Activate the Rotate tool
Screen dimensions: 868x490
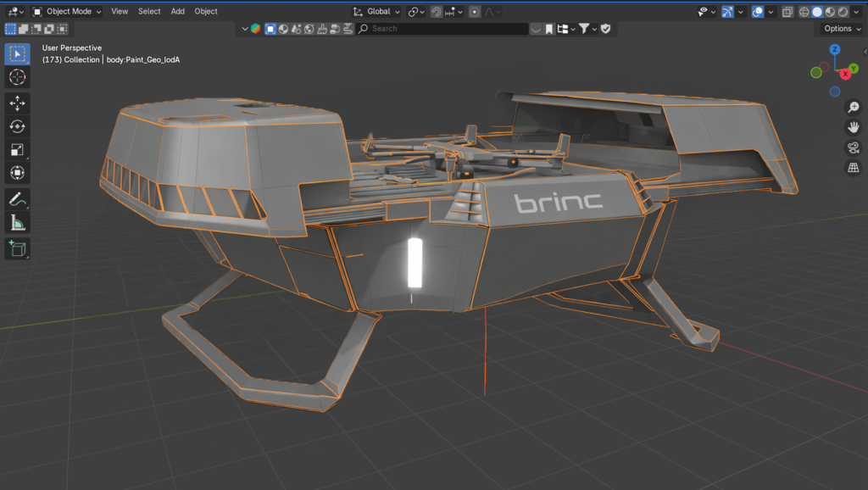pyautogui.click(x=17, y=126)
